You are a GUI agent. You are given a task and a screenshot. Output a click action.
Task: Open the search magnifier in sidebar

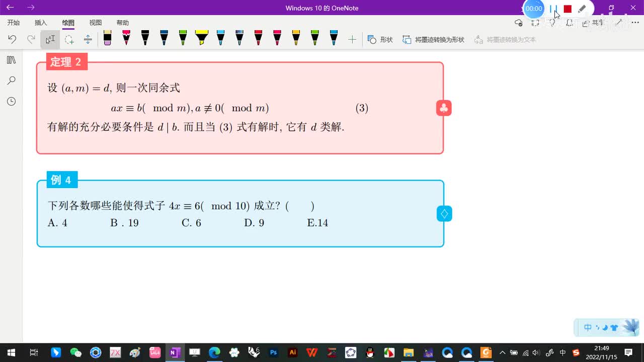11,80
